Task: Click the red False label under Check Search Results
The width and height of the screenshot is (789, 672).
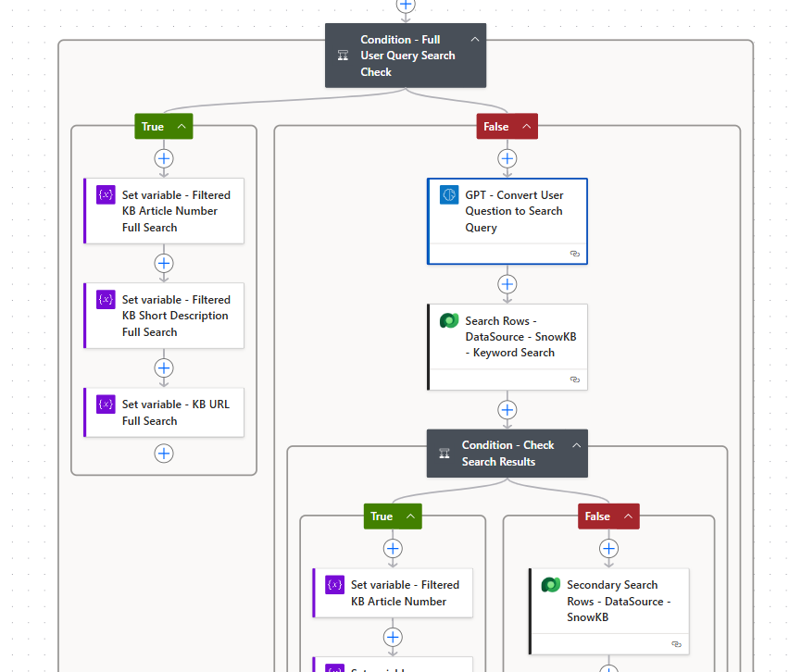Action: pos(597,516)
